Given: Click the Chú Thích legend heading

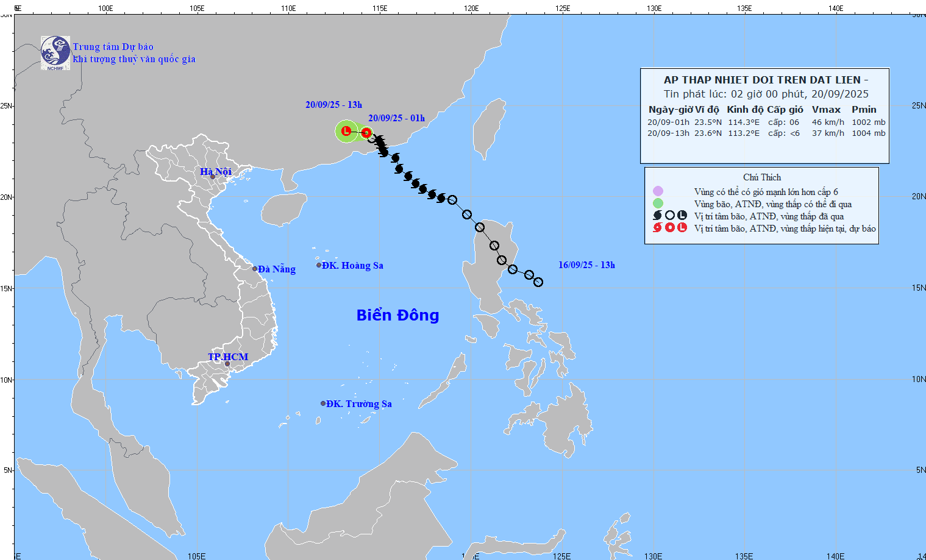Looking at the screenshot, I should pyautogui.click(x=761, y=177).
